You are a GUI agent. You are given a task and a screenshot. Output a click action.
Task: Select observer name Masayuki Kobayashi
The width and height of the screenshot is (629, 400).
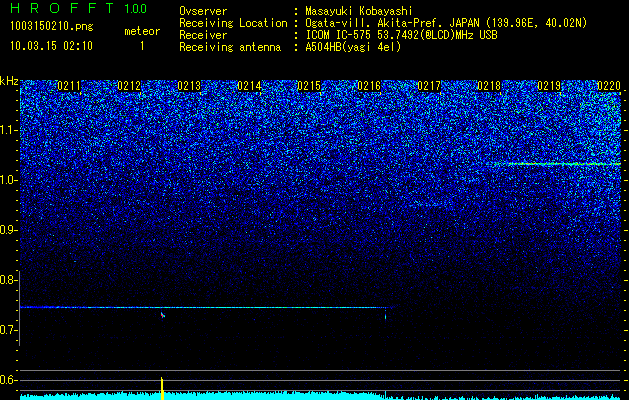pyautogui.click(x=359, y=11)
